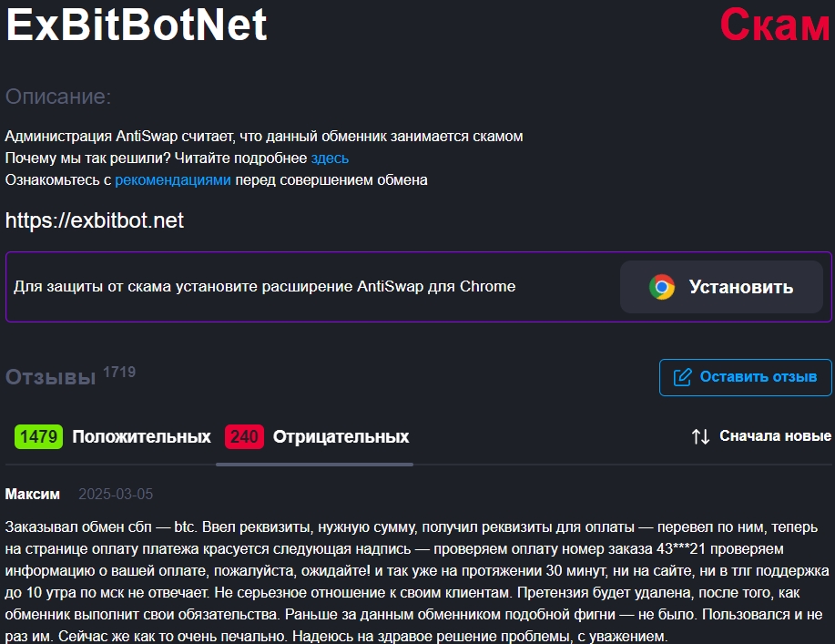Image resolution: width=835 pixels, height=644 pixels.
Task: Click the green 1479 count badge
Action: (38, 436)
